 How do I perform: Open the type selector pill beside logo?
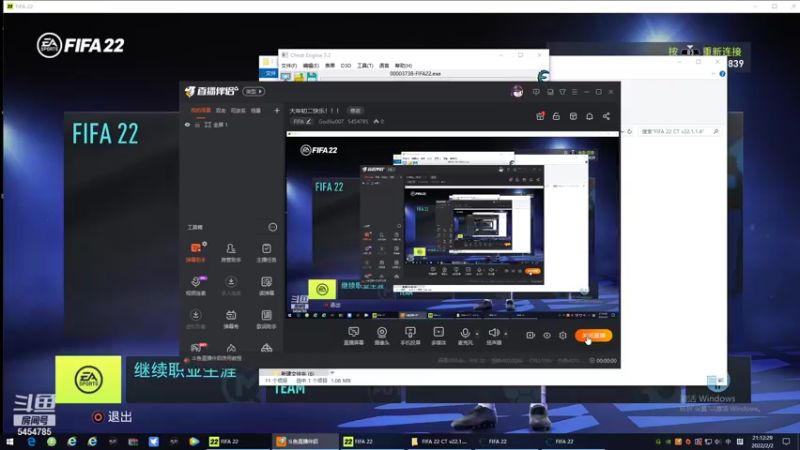tap(254, 91)
